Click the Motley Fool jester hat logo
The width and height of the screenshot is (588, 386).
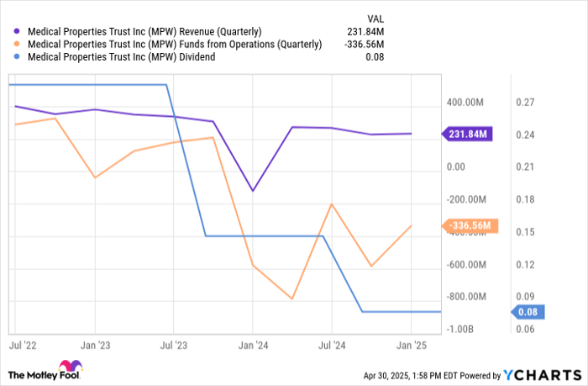[x=71, y=366]
